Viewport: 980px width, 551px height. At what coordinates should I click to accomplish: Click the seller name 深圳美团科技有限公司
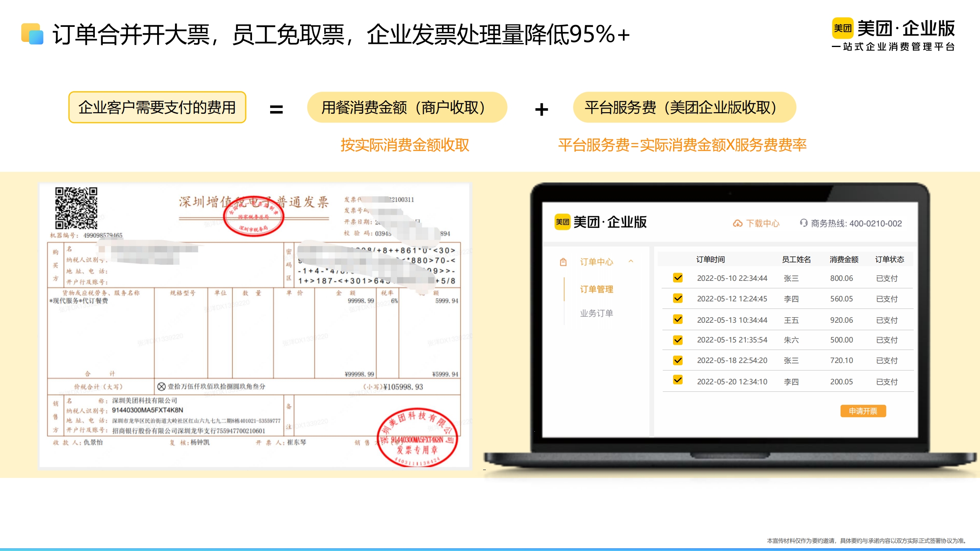tap(145, 401)
